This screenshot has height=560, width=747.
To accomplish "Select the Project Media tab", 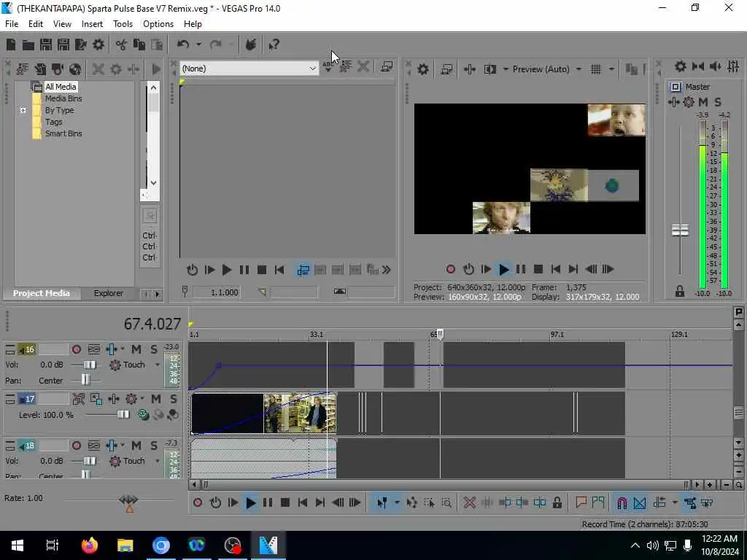I will 42,293.
